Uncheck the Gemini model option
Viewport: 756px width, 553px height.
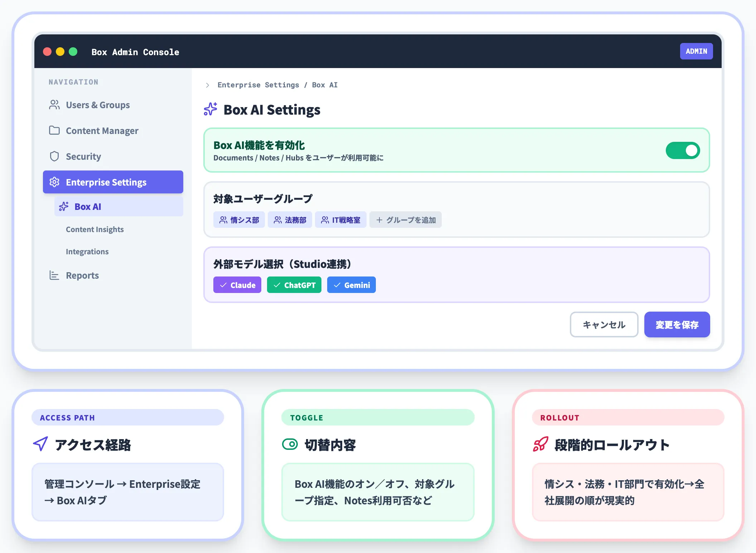tap(352, 285)
